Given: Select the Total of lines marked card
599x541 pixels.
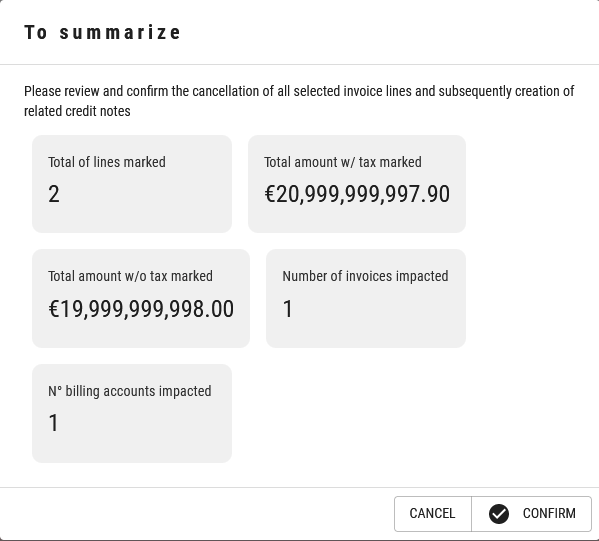Looking at the screenshot, I should pyautogui.click(x=132, y=184).
